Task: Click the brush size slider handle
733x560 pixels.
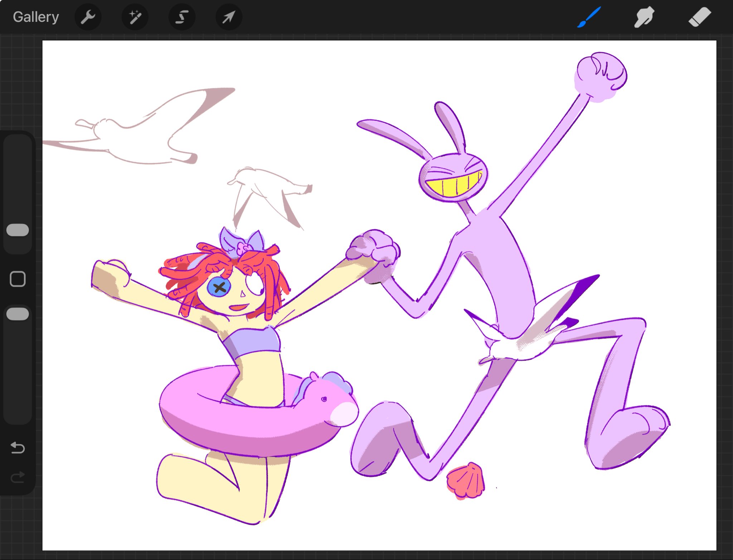Action: point(18,230)
